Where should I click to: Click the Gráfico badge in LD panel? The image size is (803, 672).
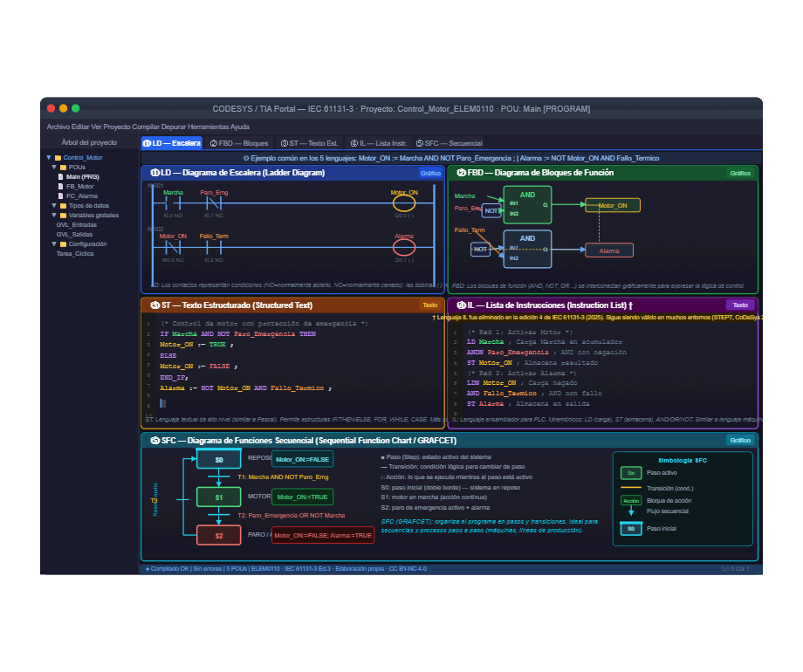pos(430,173)
